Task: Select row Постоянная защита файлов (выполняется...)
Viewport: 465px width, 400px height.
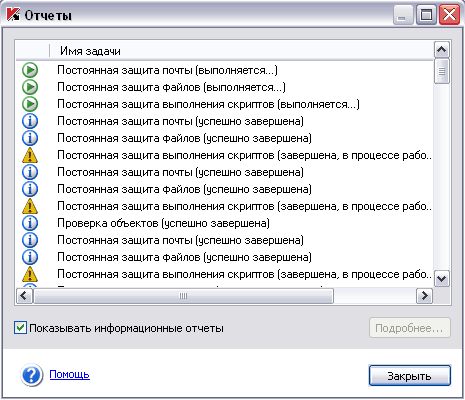Action: point(225,87)
